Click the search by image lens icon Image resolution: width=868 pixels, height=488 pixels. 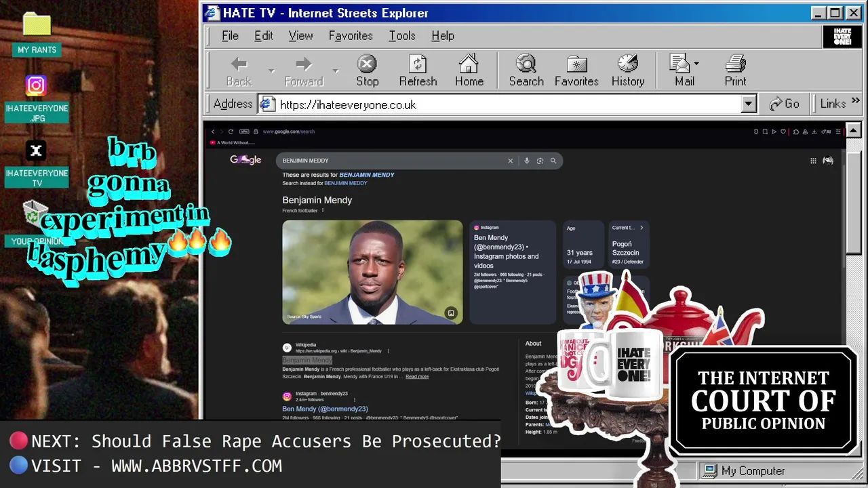click(540, 161)
